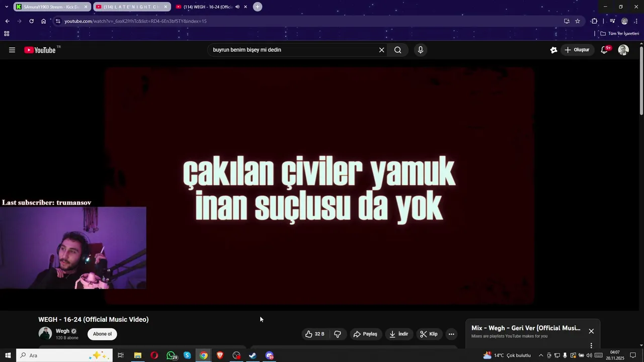Image resolution: width=644 pixels, height=362 pixels.
Task: Open the browser home page
Action: click(43, 21)
